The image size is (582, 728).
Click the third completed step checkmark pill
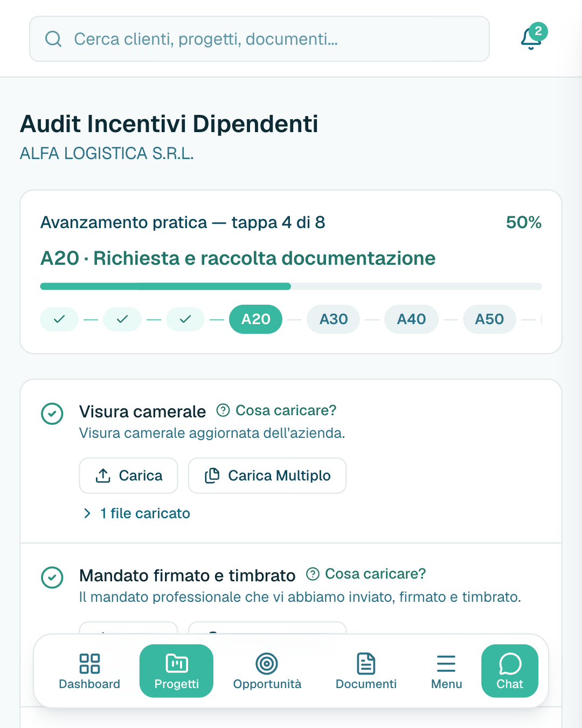click(x=185, y=319)
